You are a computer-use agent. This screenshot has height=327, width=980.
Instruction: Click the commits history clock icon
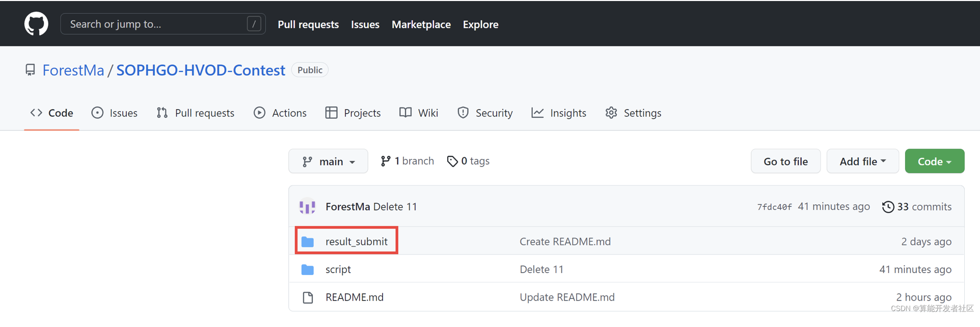click(888, 207)
